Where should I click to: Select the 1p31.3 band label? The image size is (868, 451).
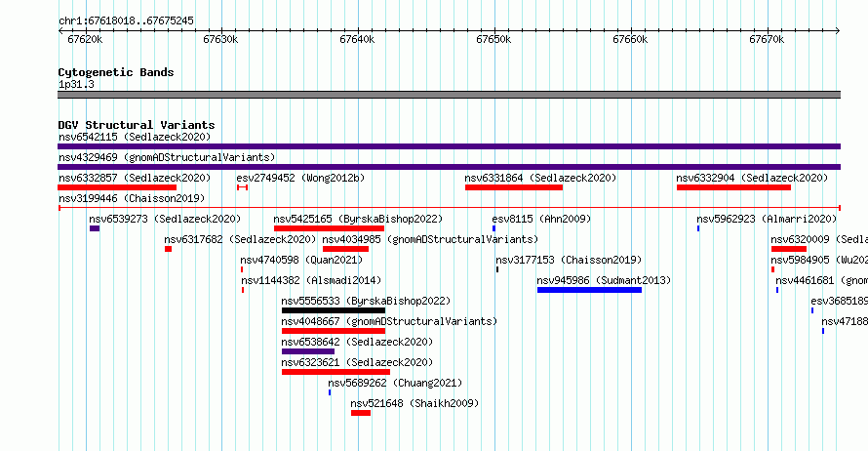pyautogui.click(x=76, y=85)
